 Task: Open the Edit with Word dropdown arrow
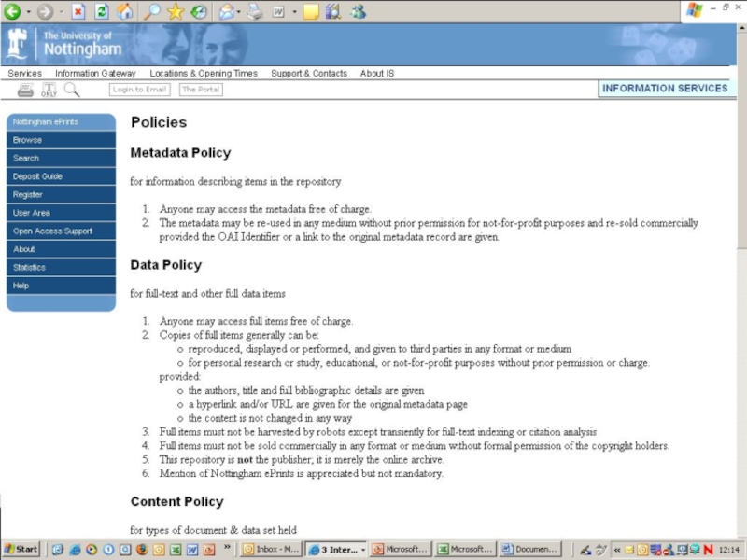[294, 12]
